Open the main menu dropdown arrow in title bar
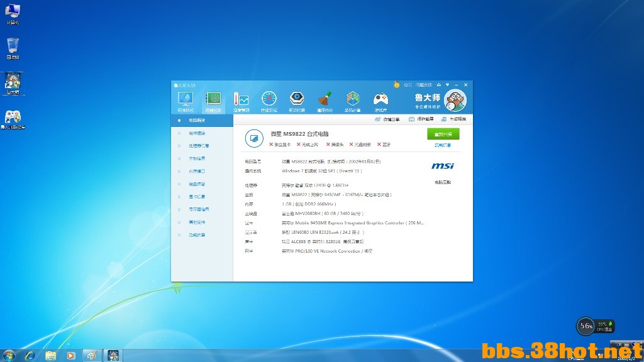This screenshot has height=362, width=644. coord(447,85)
